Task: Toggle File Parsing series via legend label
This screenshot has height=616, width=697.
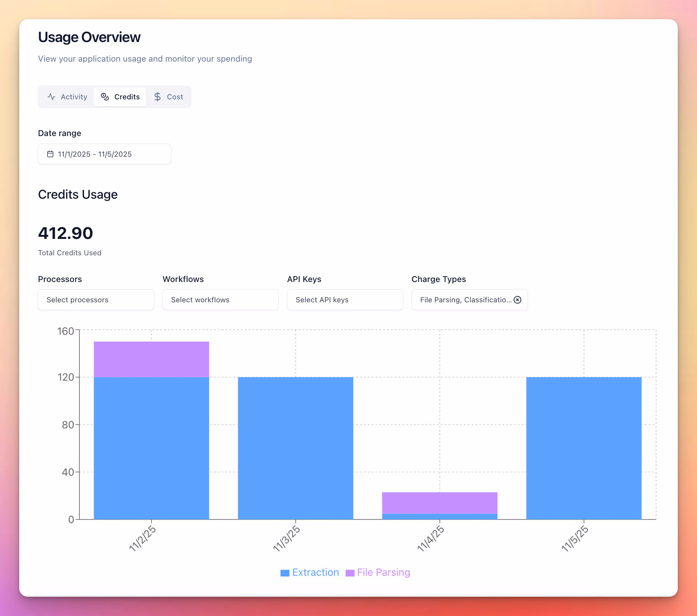Action: pyautogui.click(x=383, y=572)
